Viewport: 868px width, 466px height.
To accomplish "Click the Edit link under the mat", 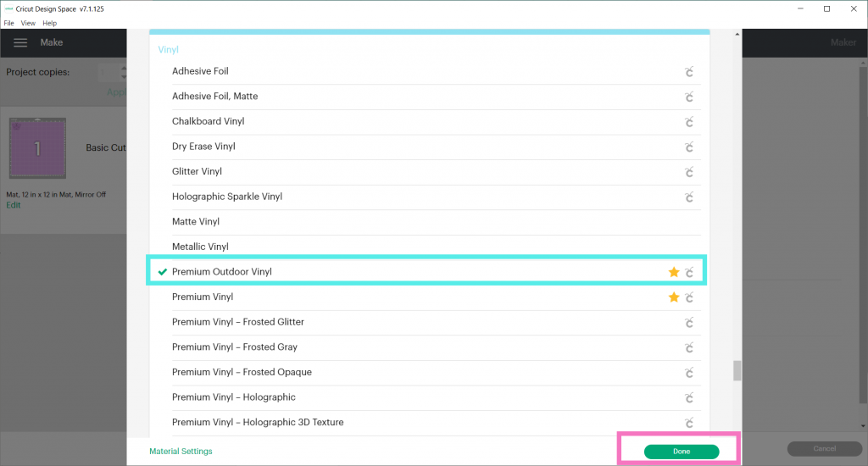I will click(x=14, y=205).
